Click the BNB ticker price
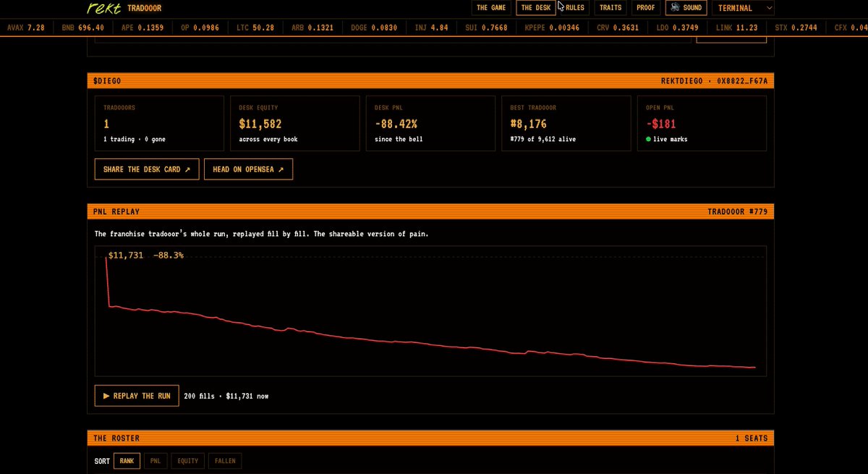Image resolution: width=868 pixels, height=474 pixels. point(90,27)
